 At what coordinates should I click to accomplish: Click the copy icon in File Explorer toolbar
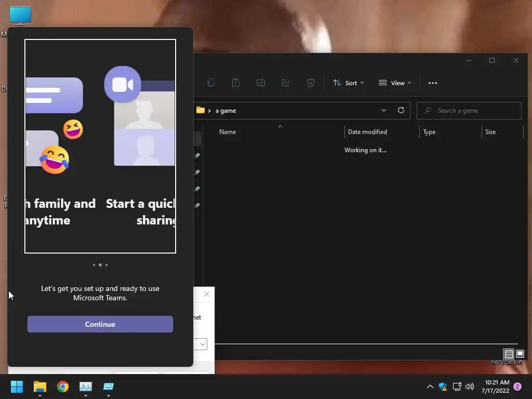coord(211,83)
